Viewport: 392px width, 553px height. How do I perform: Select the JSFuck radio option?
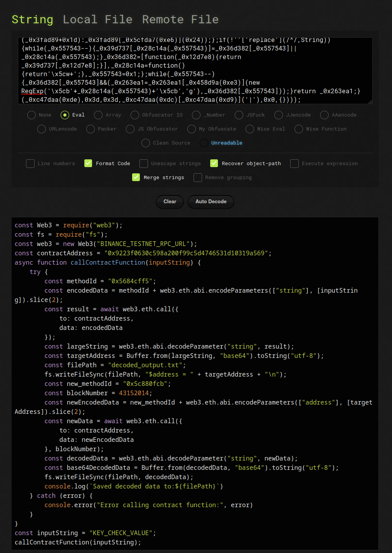pos(239,115)
